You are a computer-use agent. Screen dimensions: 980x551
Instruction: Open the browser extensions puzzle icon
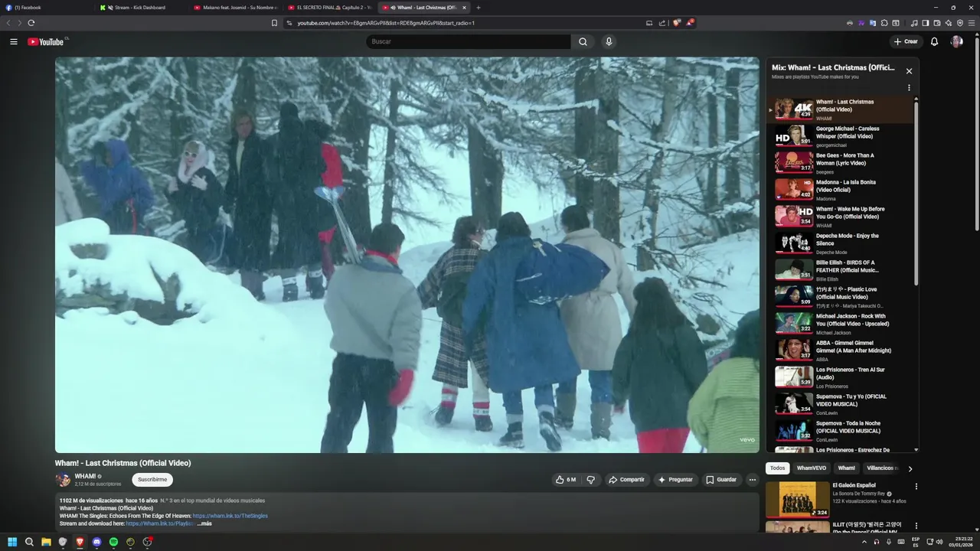click(884, 23)
